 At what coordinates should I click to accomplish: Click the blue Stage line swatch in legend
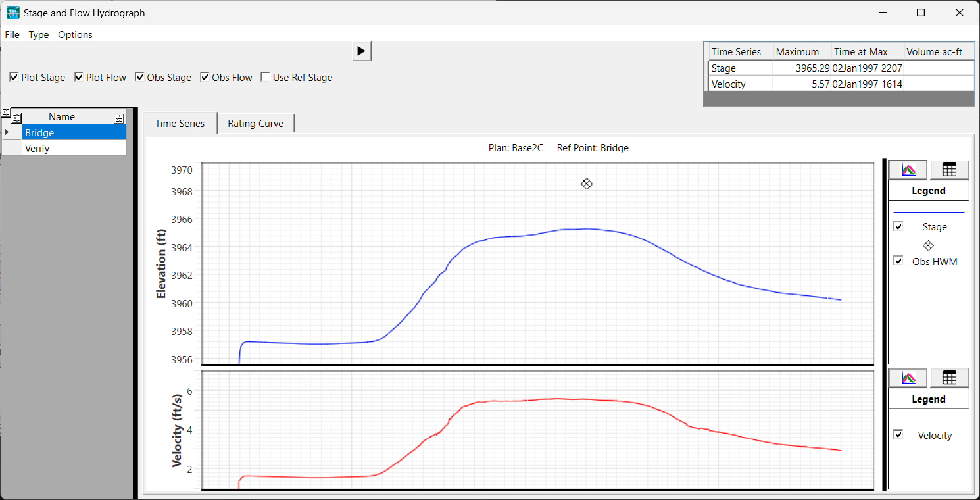tap(928, 212)
